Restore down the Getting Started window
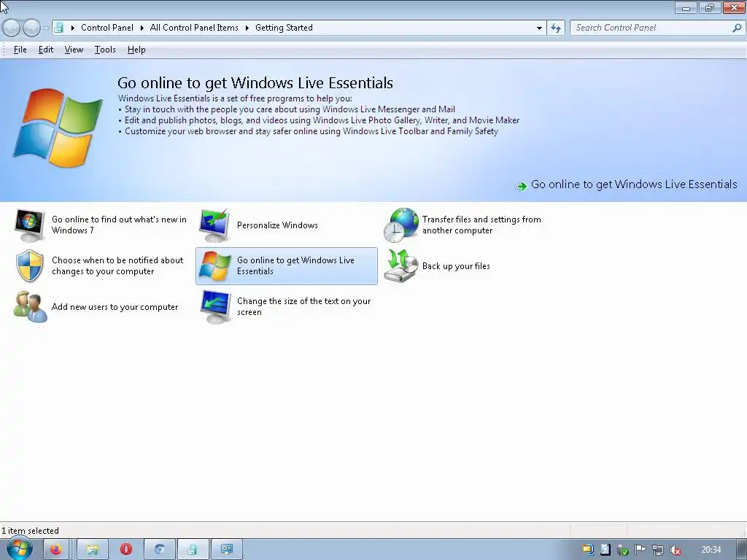This screenshot has height=560, width=747. pyautogui.click(x=710, y=7)
